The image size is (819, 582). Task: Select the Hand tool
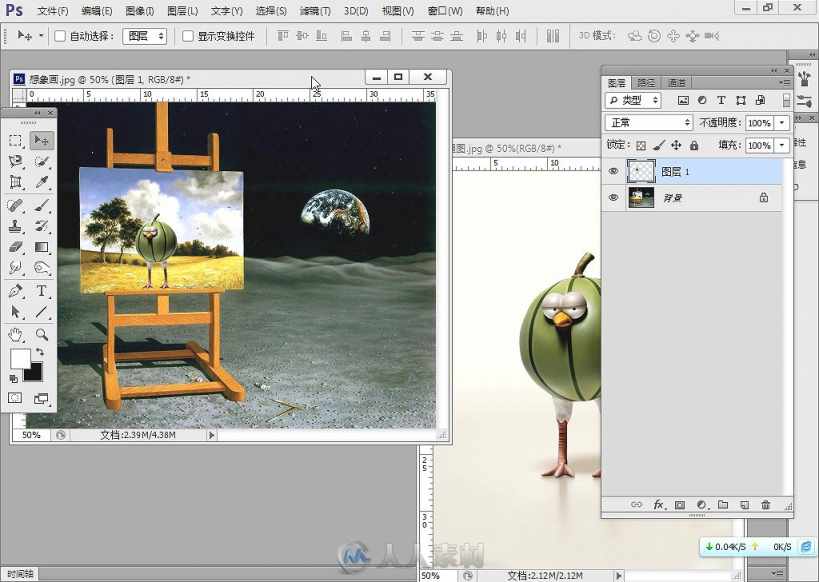15,334
